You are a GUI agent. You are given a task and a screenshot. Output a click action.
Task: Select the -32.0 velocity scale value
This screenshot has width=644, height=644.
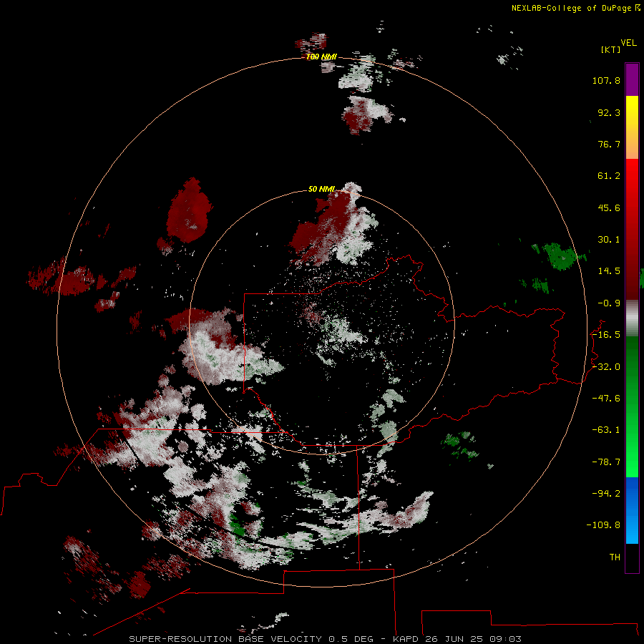(x=606, y=367)
